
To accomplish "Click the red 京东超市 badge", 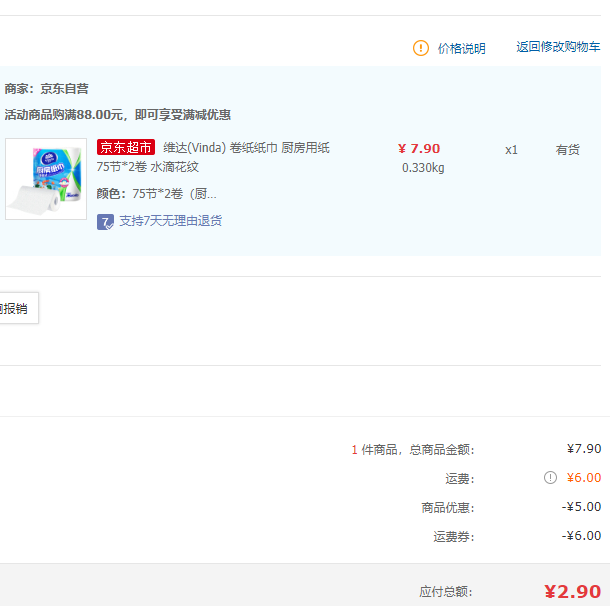I will tap(126, 147).
